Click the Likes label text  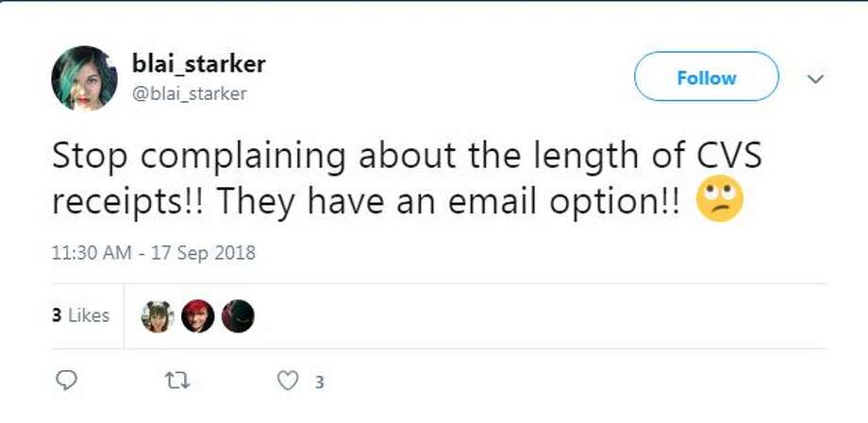(x=89, y=315)
